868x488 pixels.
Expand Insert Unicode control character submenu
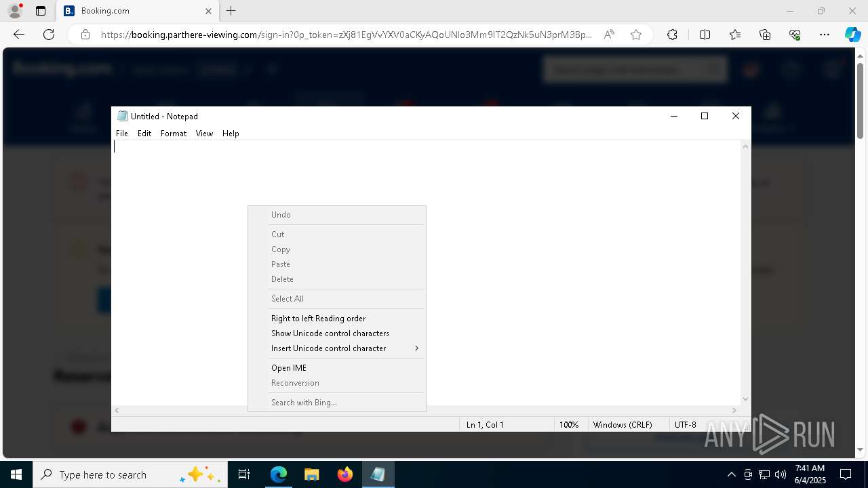[337, 348]
